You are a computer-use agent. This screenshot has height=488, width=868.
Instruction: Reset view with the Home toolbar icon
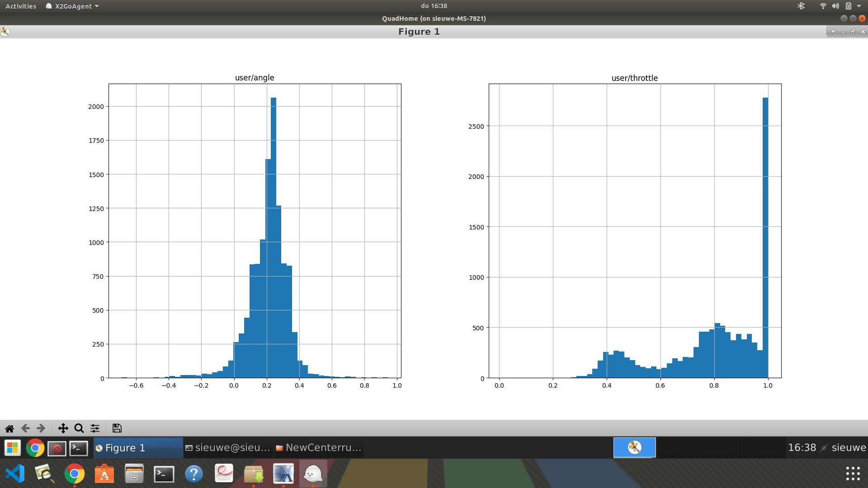(9, 428)
